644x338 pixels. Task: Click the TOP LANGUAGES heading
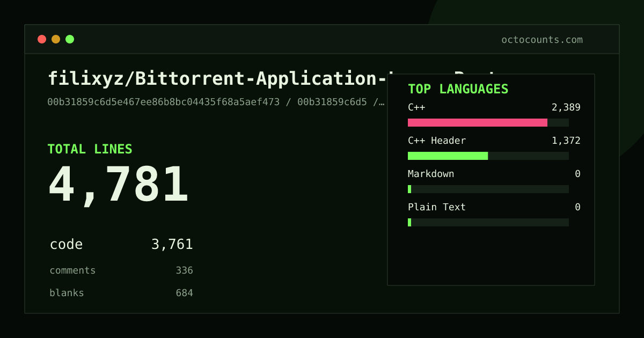pos(458,89)
